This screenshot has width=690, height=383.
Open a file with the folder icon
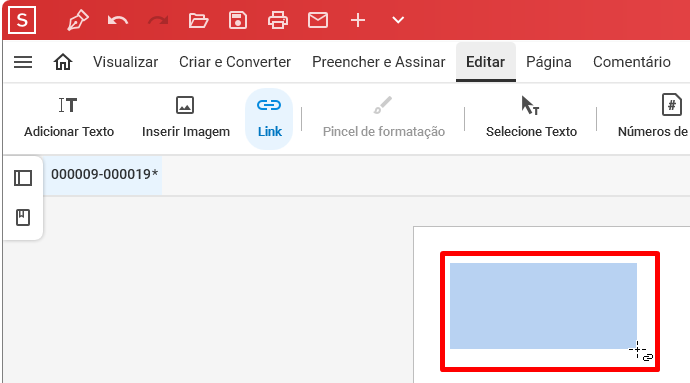[x=198, y=20]
